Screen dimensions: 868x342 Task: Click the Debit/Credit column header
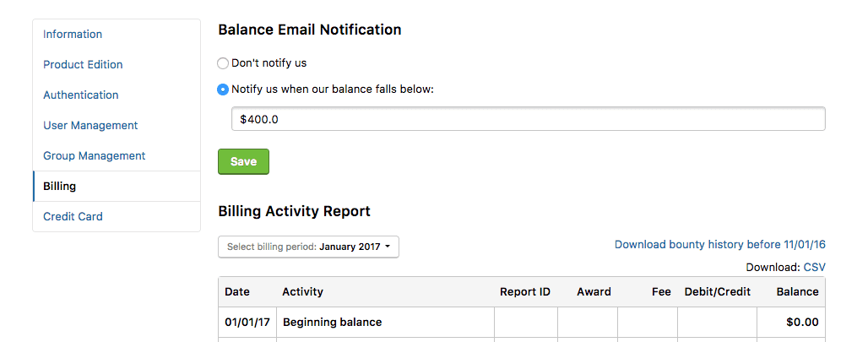(x=717, y=292)
